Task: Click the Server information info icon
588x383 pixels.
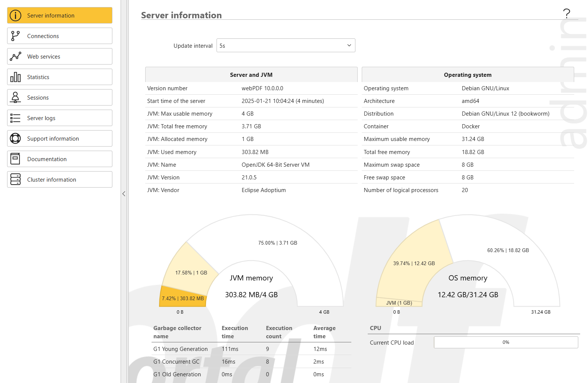Action: click(15, 15)
